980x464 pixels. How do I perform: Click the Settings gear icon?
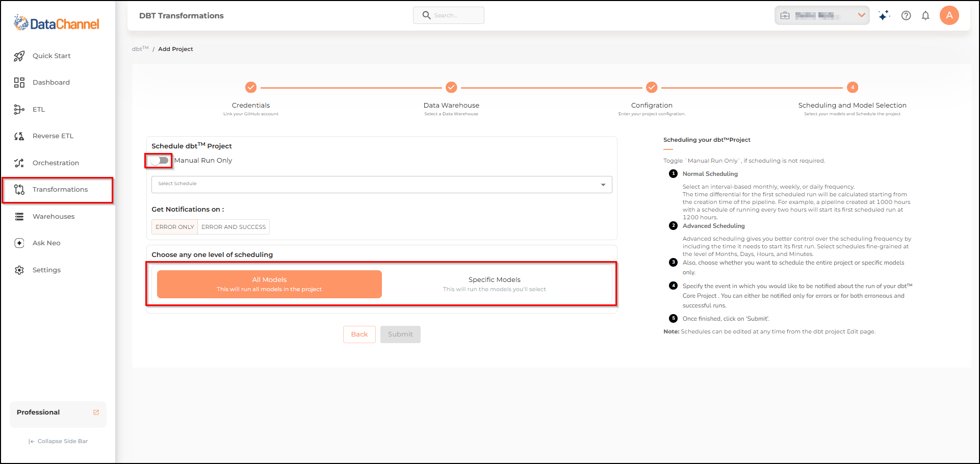[19, 270]
